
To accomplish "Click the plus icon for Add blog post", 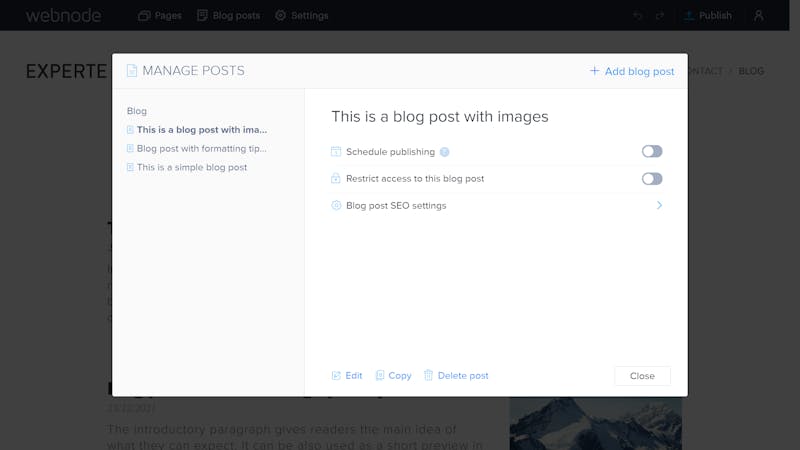I will coord(594,71).
